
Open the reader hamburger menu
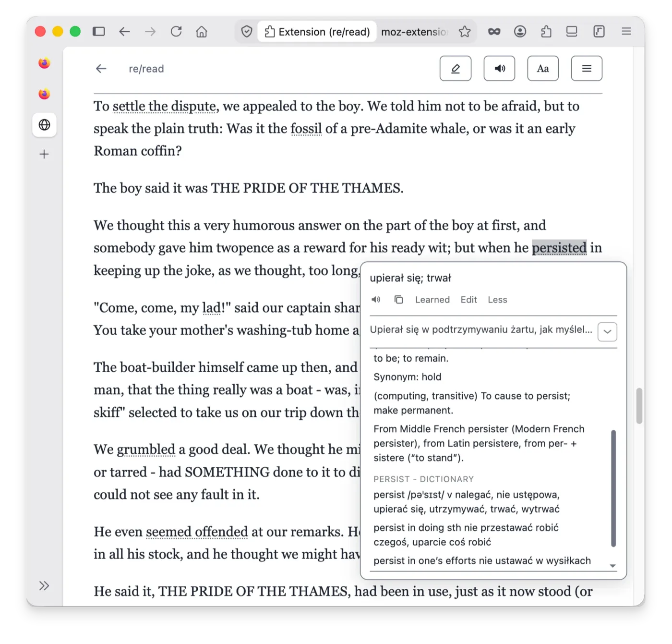point(587,69)
